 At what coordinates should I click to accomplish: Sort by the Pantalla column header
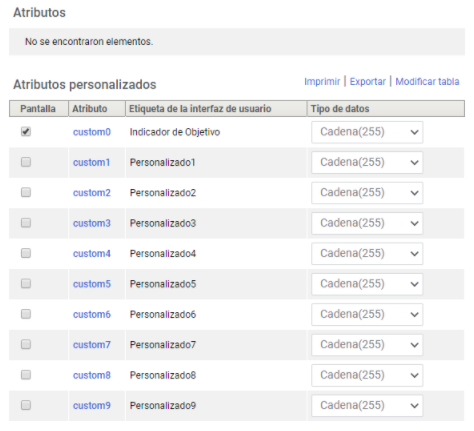pos(39,109)
